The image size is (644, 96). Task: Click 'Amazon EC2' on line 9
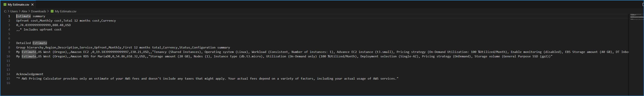coord(79,52)
